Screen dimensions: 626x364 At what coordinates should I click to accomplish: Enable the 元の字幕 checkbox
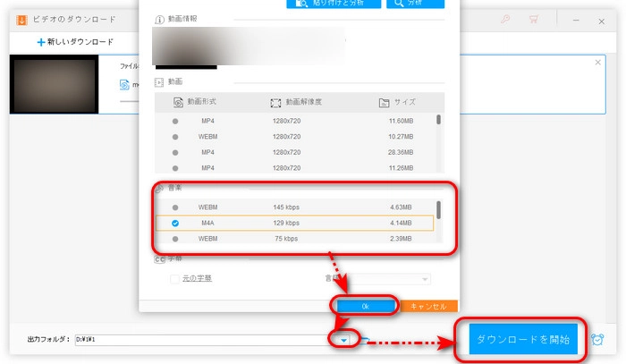174,278
